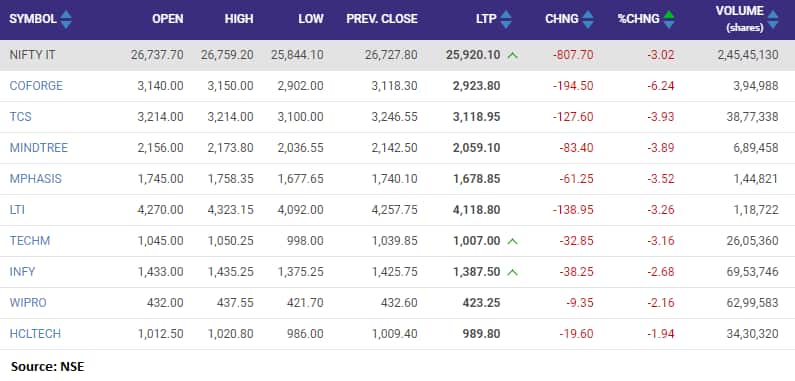This screenshot has width=795, height=381.
Task: Select TECHM LTP value 1,007.00
Action: coord(477,240)
